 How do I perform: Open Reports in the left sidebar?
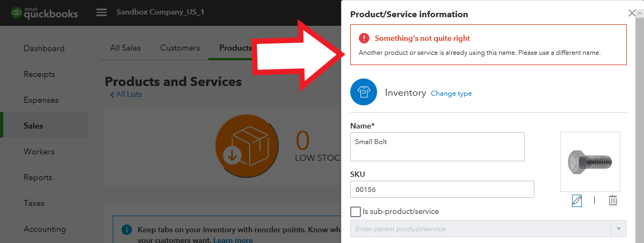[38, 177]
